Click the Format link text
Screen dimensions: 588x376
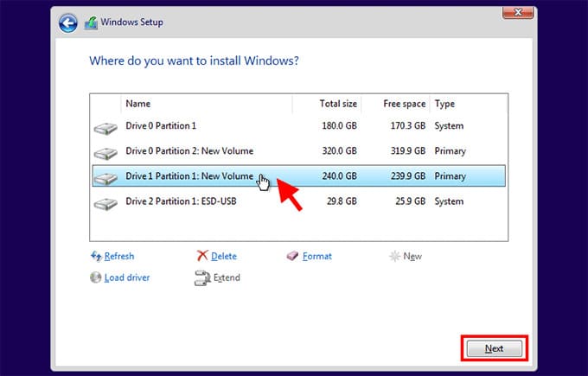click(317, 257)
